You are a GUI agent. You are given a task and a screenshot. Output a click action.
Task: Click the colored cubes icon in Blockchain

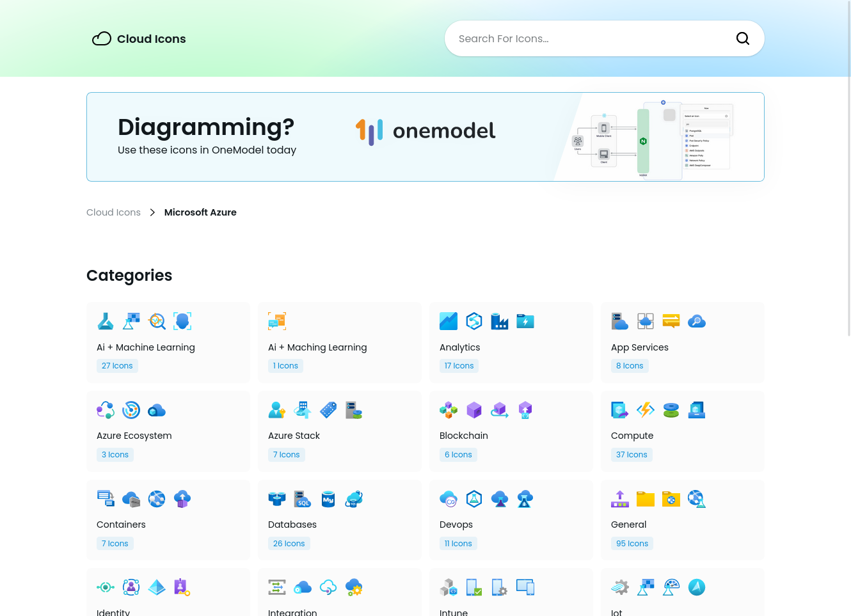coord(449,410)
